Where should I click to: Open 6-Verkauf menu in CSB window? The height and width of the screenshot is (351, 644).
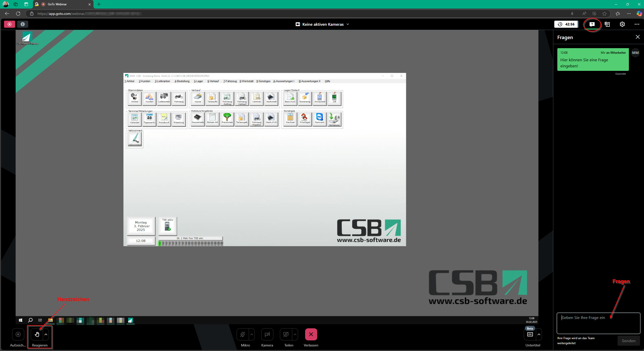pyautogui.click(x=213, y=81)
